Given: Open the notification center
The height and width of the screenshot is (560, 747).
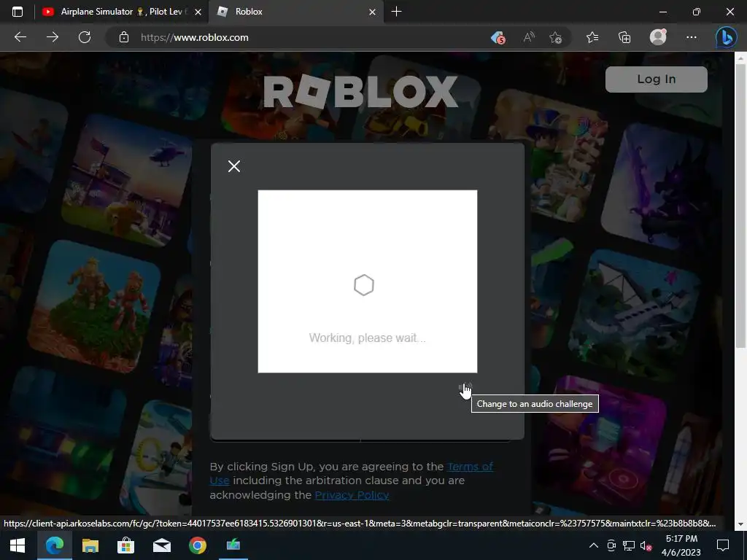Looking at the screenshot, I should pos(723,545).
